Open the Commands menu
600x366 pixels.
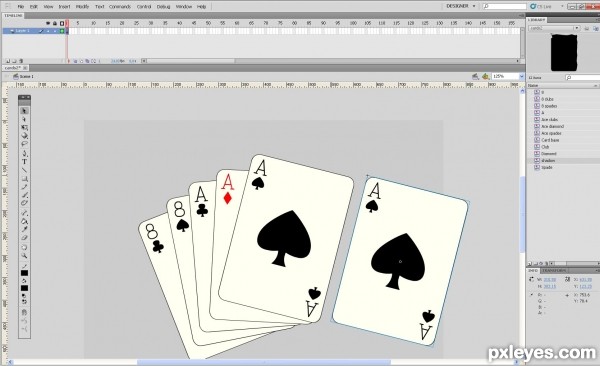(x=120, y=7)
